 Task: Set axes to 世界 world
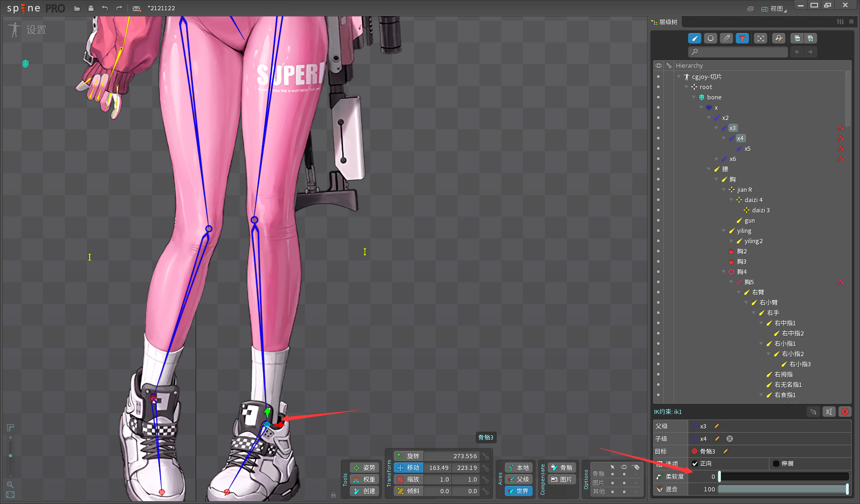[518, 491]
